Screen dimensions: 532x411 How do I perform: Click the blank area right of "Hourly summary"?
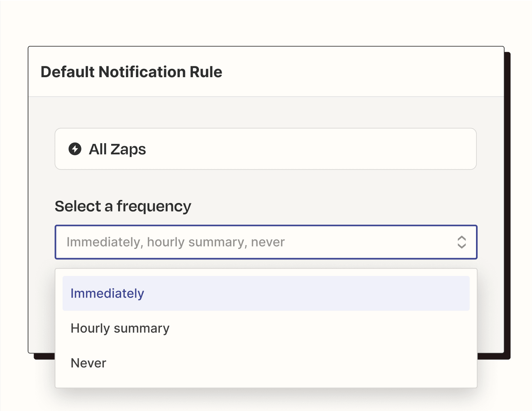(x=309, y=328)
